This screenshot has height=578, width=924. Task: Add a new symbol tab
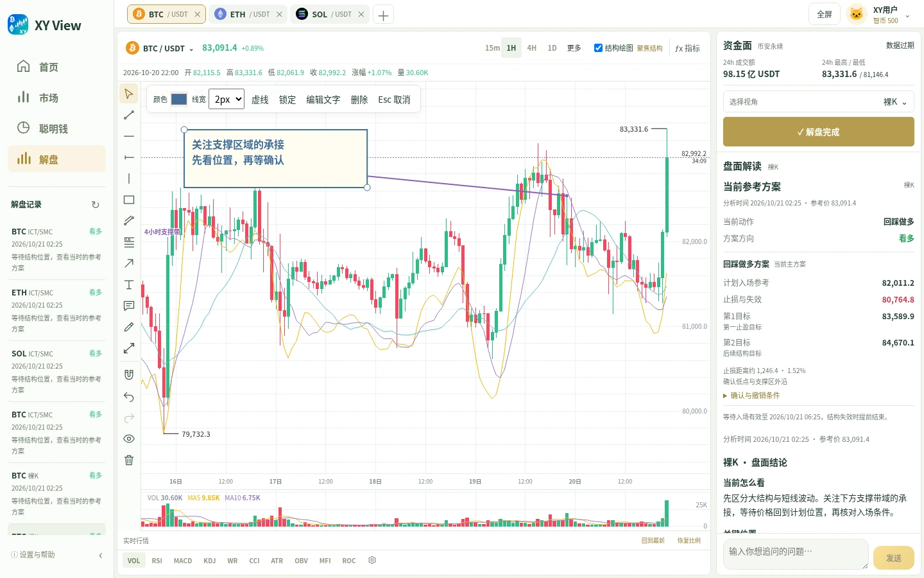(x=383, y=15)
